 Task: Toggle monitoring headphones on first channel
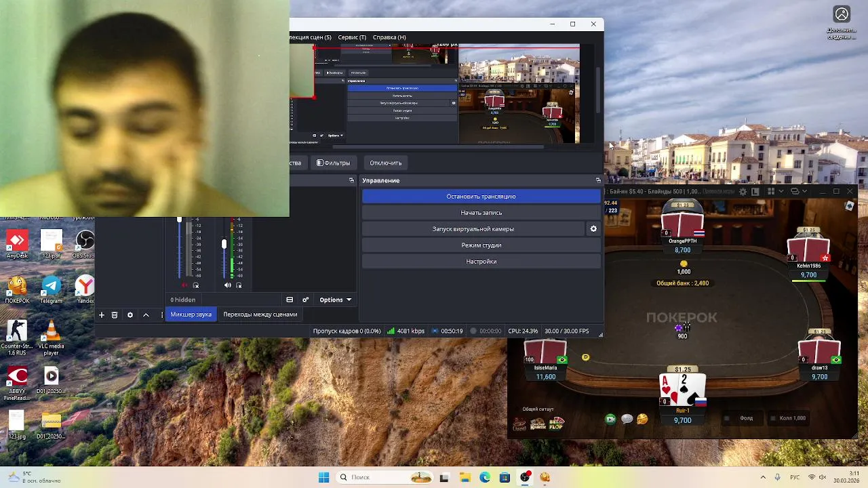[196, 285]
